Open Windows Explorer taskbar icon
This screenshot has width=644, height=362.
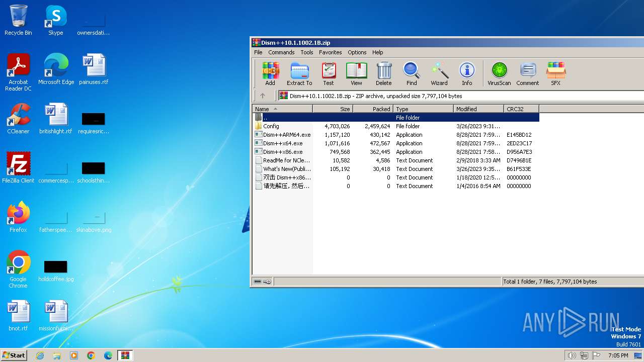(57, 355)
